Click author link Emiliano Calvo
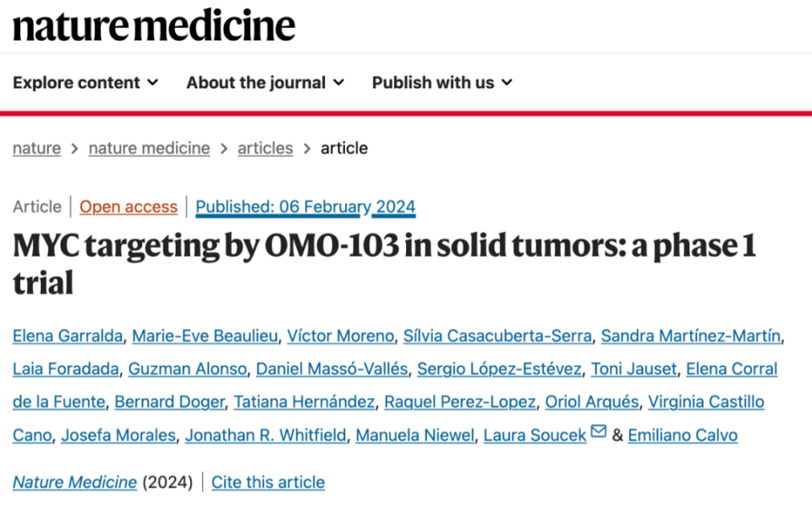 pos(683,434)
